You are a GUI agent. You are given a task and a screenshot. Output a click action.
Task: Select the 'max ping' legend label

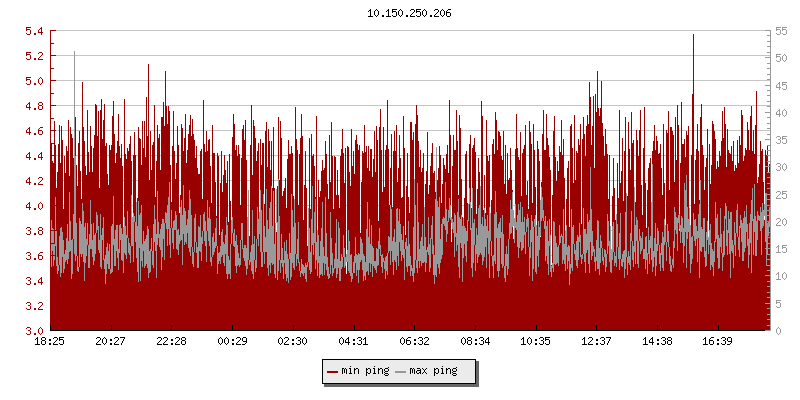(433, 371)
